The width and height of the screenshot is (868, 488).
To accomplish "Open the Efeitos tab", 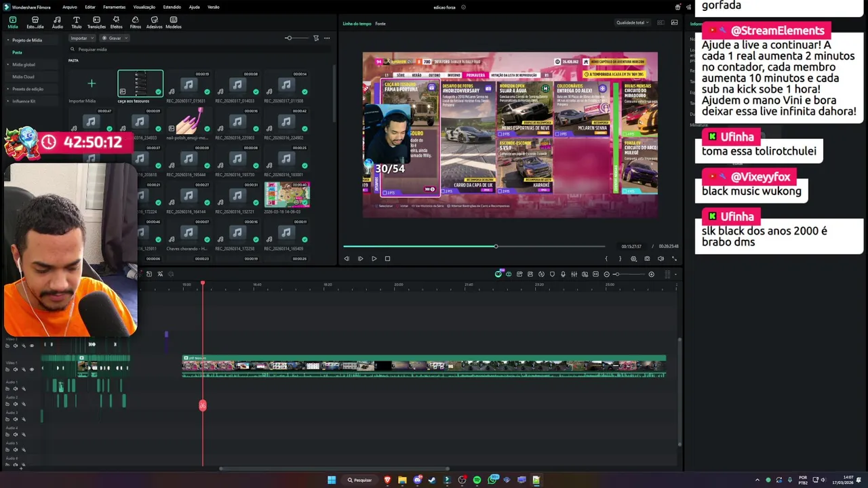I will (116, 22).
